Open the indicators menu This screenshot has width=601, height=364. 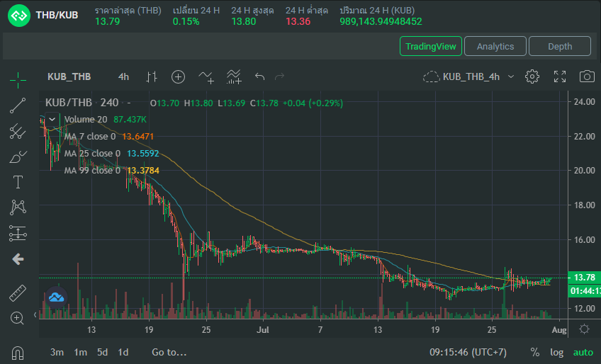pos(206,77)
